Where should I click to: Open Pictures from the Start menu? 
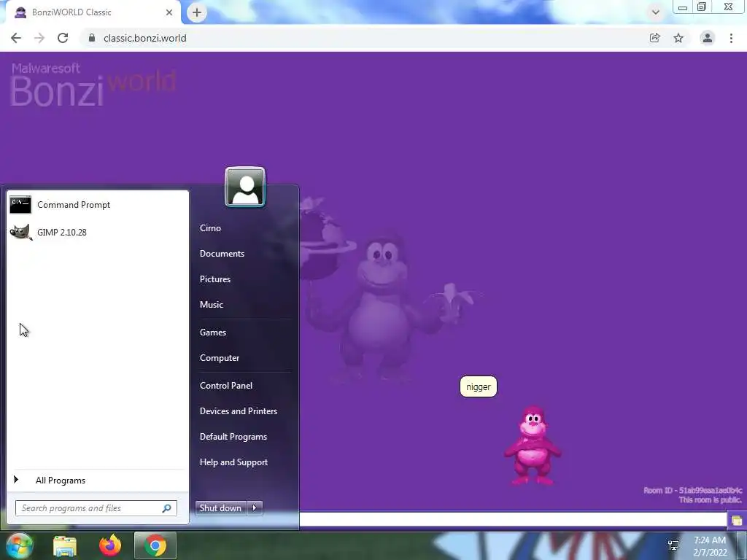[215, 279]
